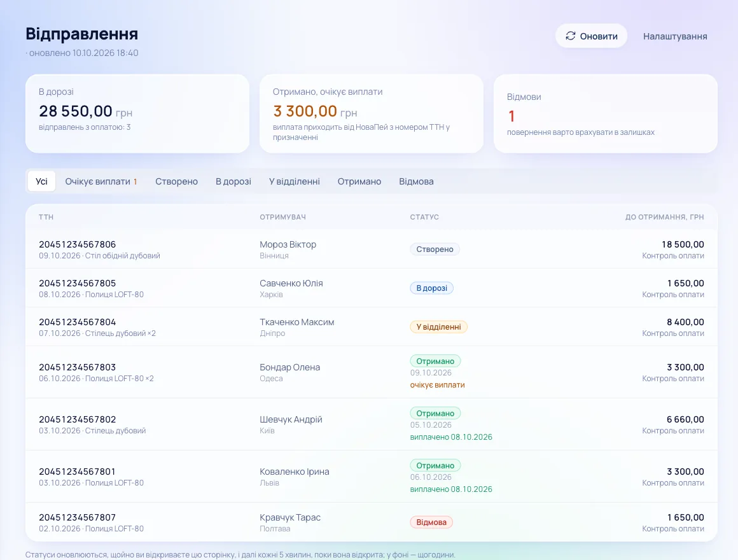Click the Полиця LOFT-80 ×2 description
The width and height of the screenshot is (738, 560).
[119, 379]
